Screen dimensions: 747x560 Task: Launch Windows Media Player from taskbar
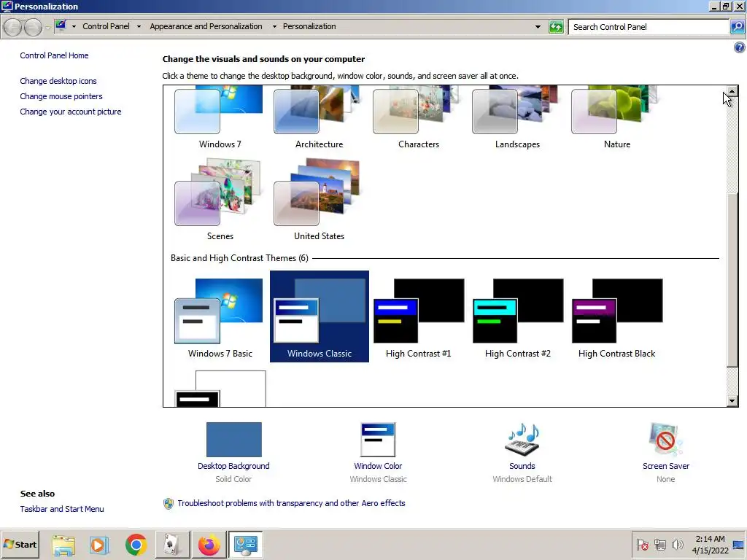pos(99,545)
